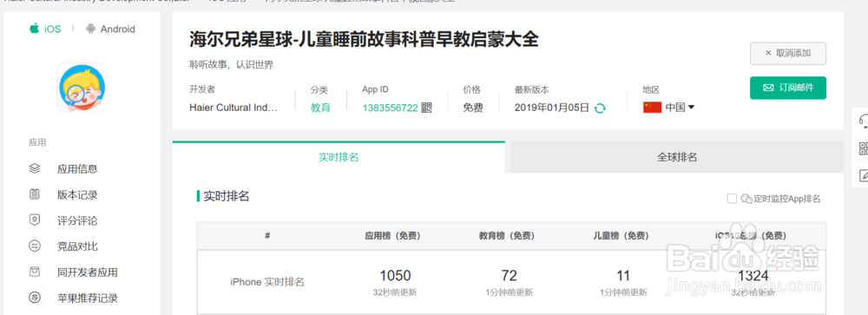
Task: Click the 教育榜（免费） column header
Action: (507, 236)
